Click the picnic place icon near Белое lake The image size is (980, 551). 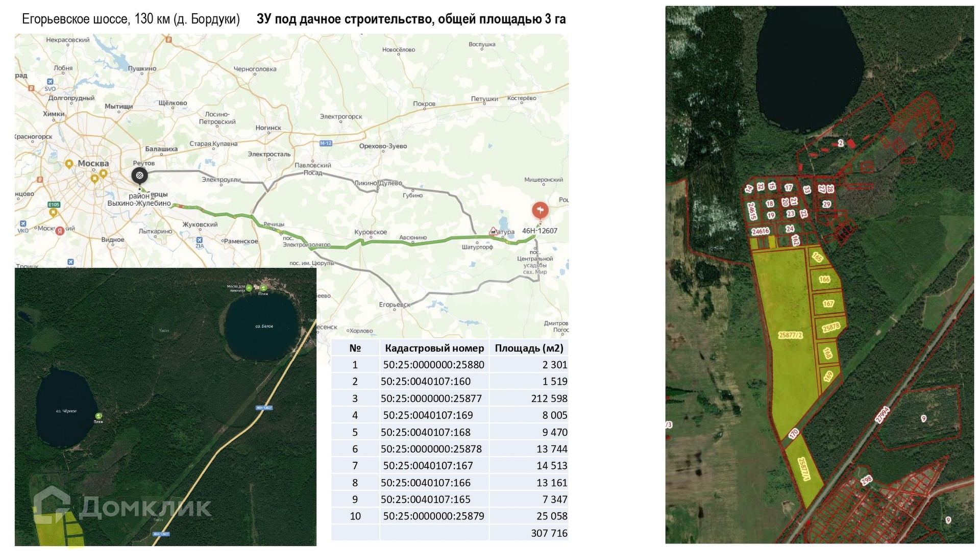(x=249, y=288)
